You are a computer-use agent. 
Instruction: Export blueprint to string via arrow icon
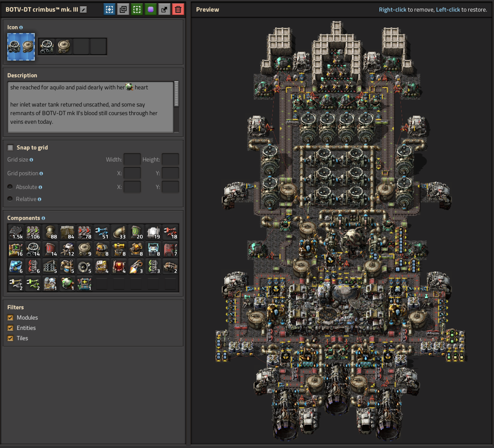pyautogui.click(x=164, y=10)
